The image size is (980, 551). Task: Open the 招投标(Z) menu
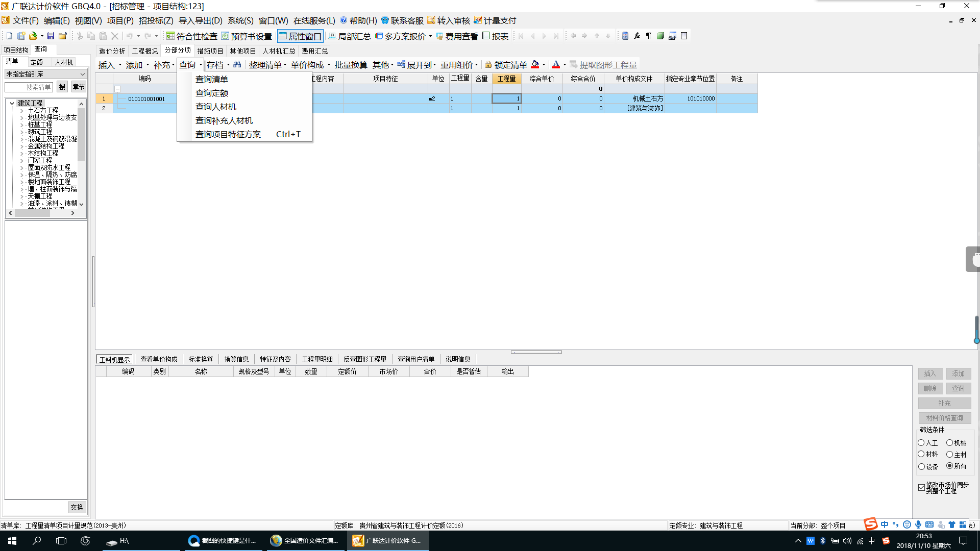(x=156, y=20)
